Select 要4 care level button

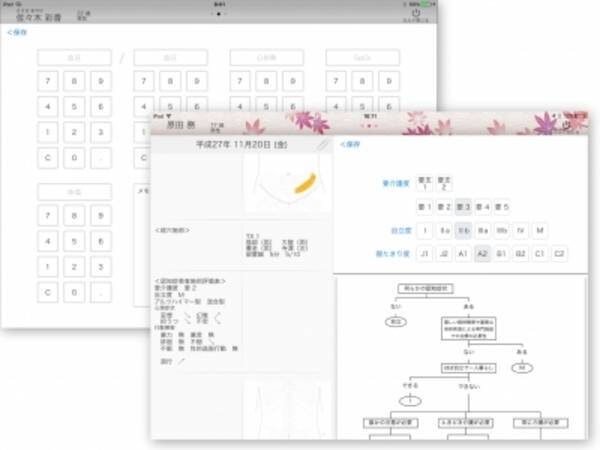pyautogui.click(x=483, y=207)
